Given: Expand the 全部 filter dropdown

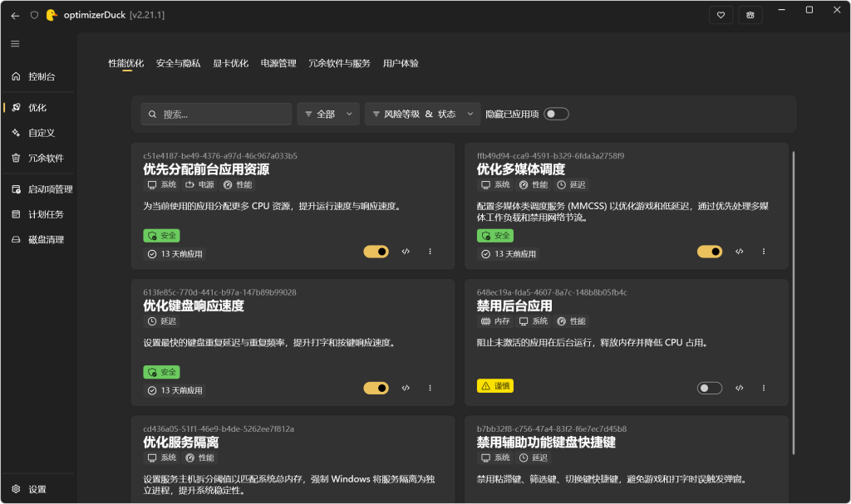Looking at the screenshot, I should (328, 114).
